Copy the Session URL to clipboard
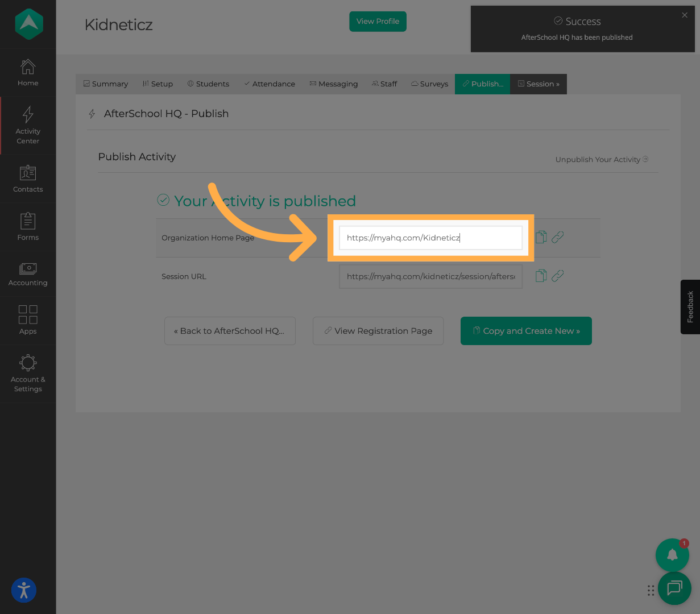 click(541, 276)
